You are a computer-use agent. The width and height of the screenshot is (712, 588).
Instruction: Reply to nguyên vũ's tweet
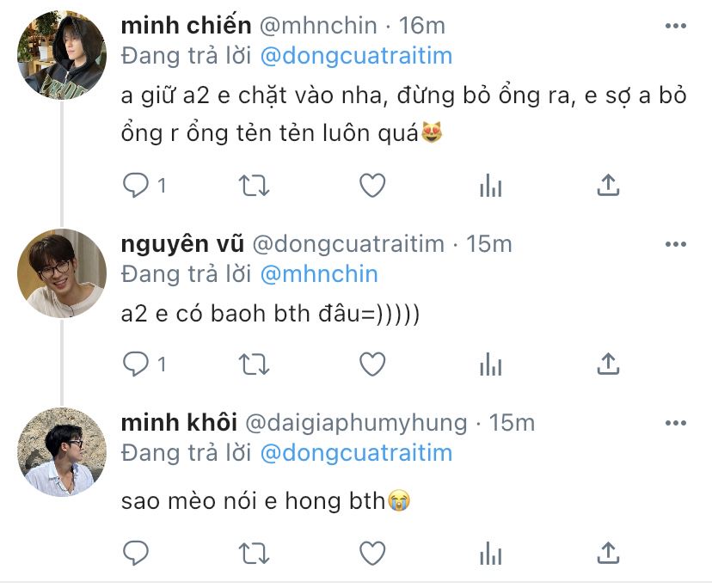(138, 364)
